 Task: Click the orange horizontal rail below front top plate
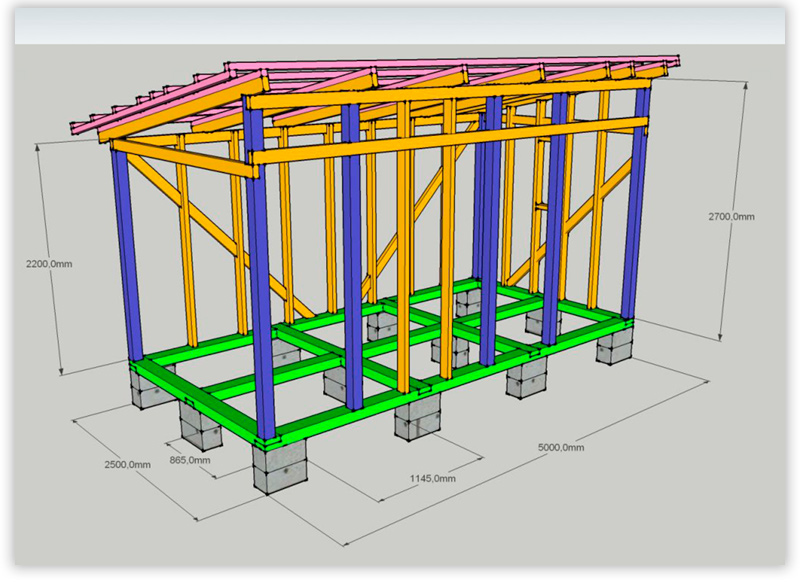click(x=450, y=141)
